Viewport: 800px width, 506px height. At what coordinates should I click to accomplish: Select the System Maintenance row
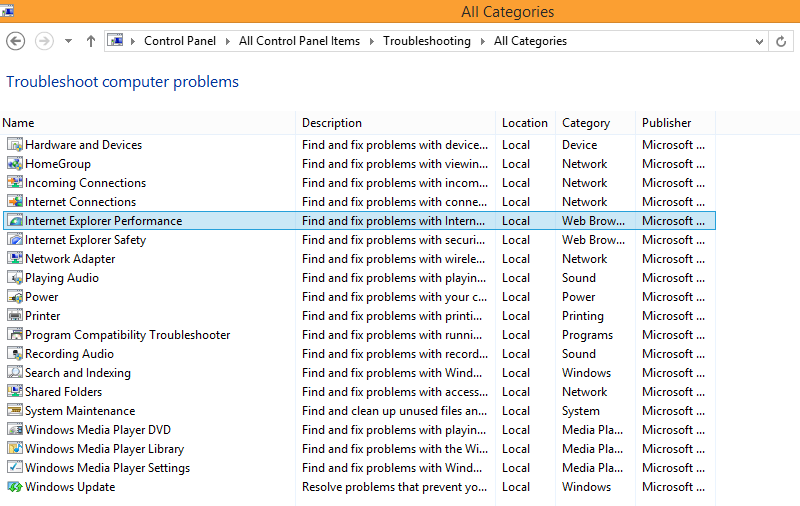pos(359,411)
